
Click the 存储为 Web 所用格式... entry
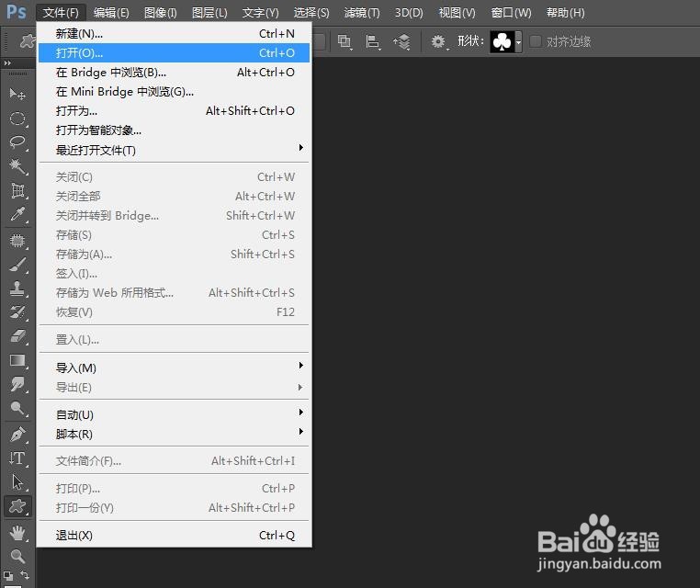click(175, 293)
